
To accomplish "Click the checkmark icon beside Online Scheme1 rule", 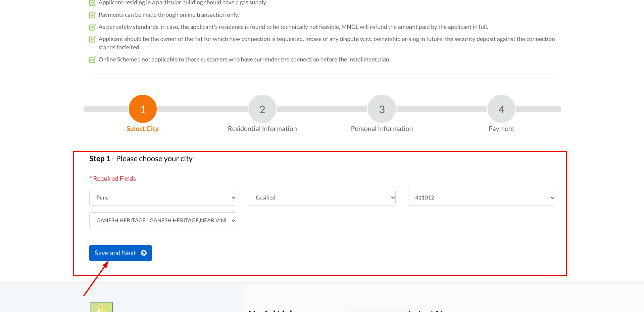I will (x=92, y=60).
